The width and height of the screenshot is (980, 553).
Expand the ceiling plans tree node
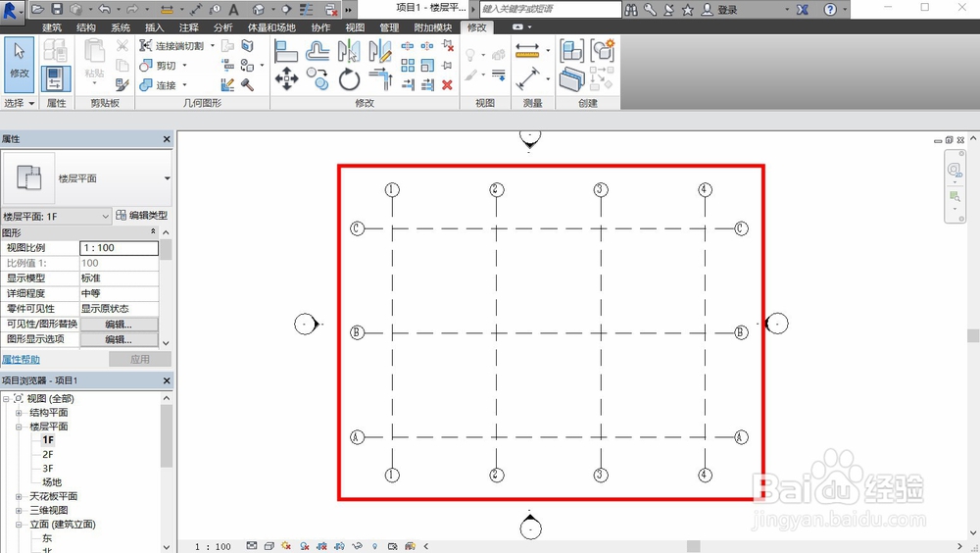click(19, 497)
